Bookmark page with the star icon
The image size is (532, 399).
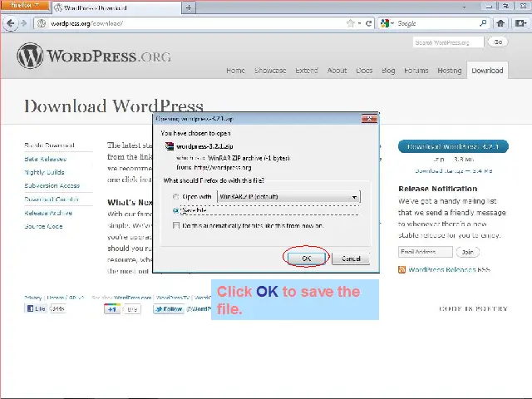pyautogui.click(x=351, y=23)
